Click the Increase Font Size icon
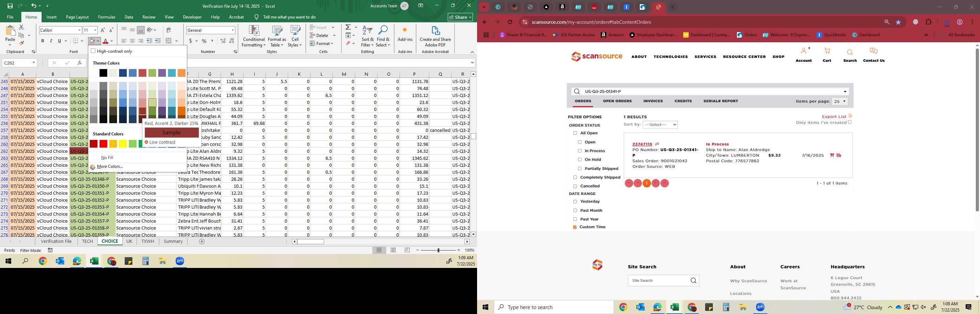The image size is (980, 314). pos(103,30)
